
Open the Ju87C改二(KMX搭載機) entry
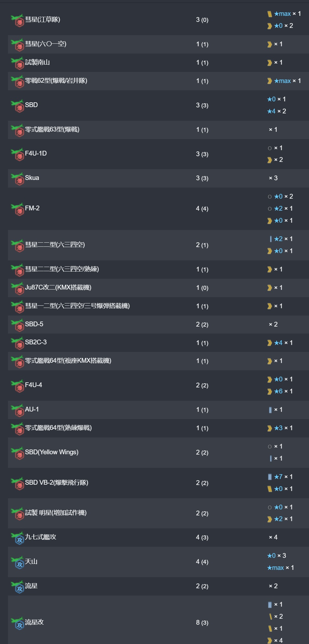click(x=58, y=288)
